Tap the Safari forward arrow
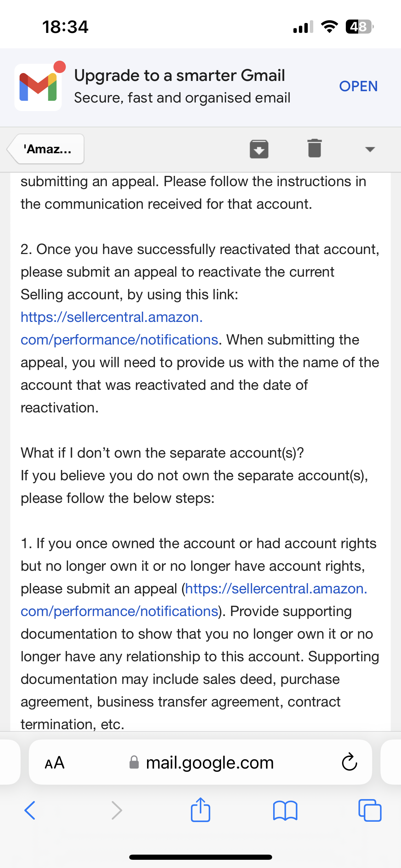Screen dimensions: 401x868 [x=117, y=810]
